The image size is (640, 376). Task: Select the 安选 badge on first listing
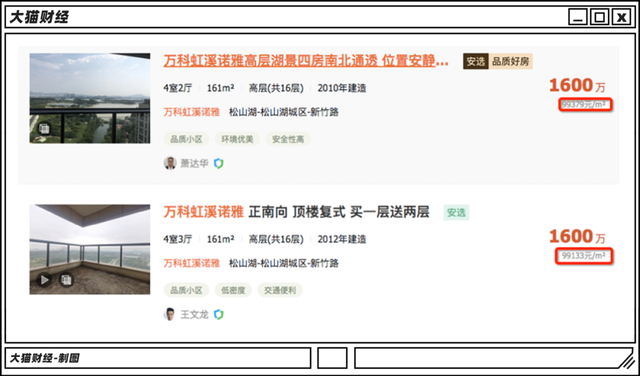click(476, 62)
